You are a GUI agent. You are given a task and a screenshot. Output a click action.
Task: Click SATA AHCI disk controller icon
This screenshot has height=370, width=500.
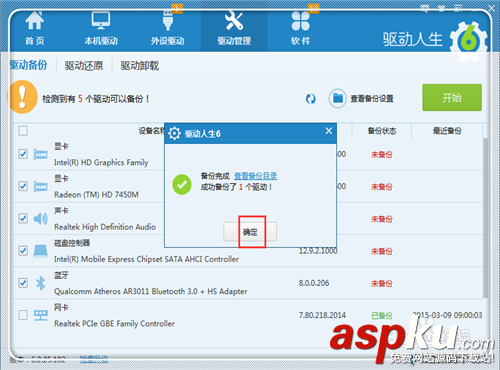41,251
